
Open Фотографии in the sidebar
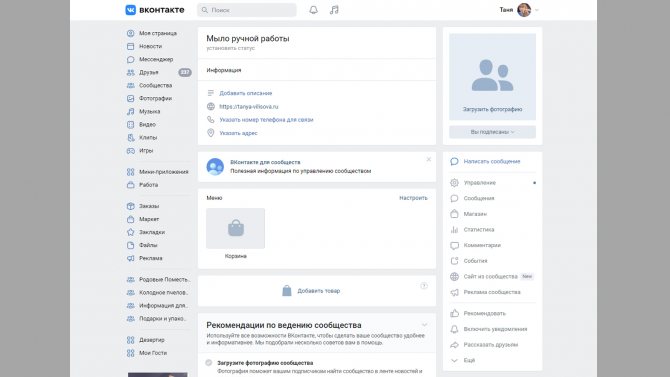[156, 98]
